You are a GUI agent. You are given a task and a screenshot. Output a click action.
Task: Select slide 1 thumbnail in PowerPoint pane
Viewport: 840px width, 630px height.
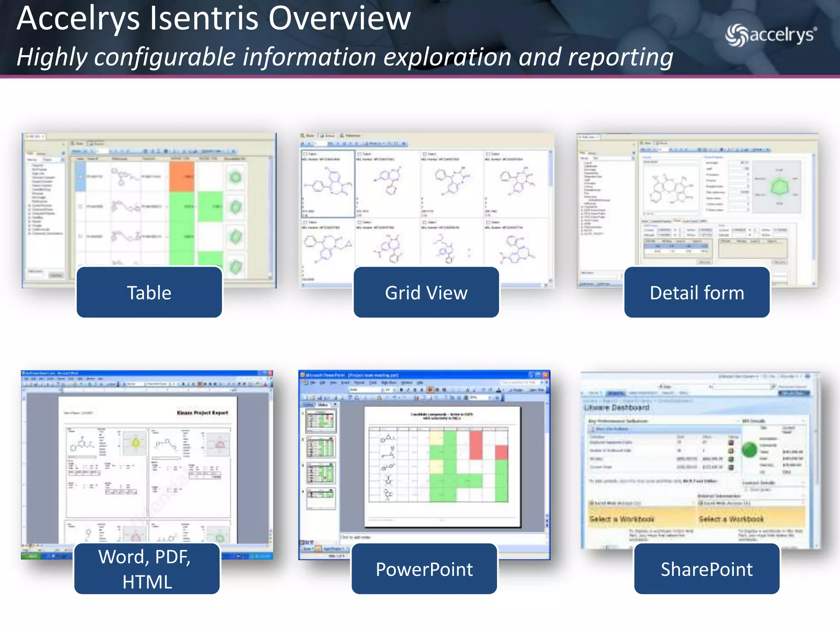click(321, 421)
